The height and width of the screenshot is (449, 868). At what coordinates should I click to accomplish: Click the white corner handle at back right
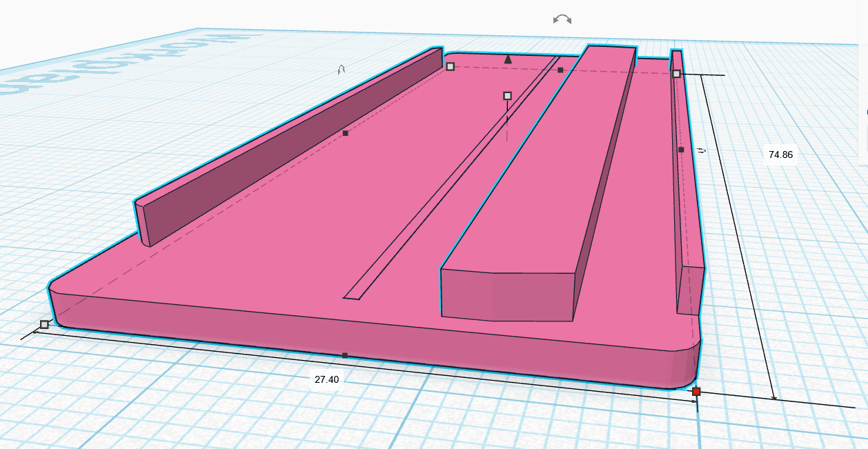click(x=676, y=74)
